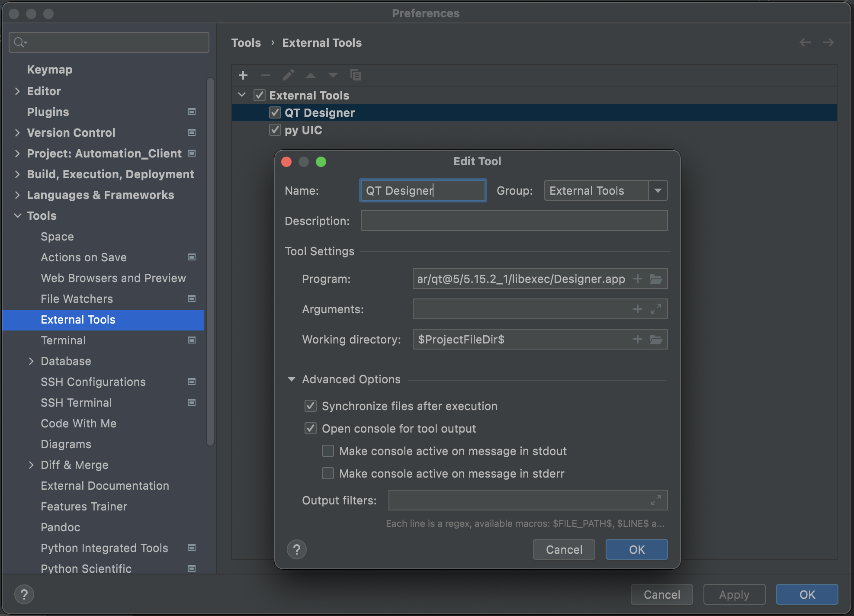Insert macro in Program field

click(637, 279)
